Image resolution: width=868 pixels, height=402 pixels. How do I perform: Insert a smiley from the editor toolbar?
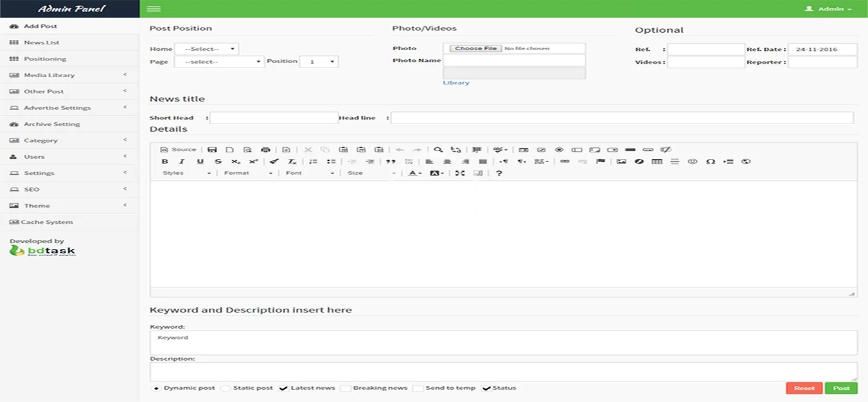tap(693, 161)
